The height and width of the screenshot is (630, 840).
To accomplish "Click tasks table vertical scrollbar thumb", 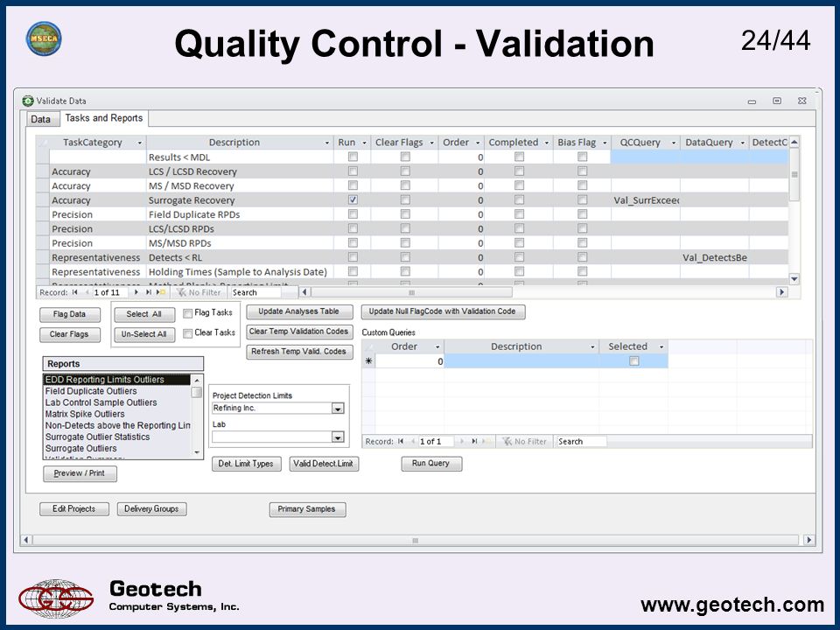I will click(794, 175).
